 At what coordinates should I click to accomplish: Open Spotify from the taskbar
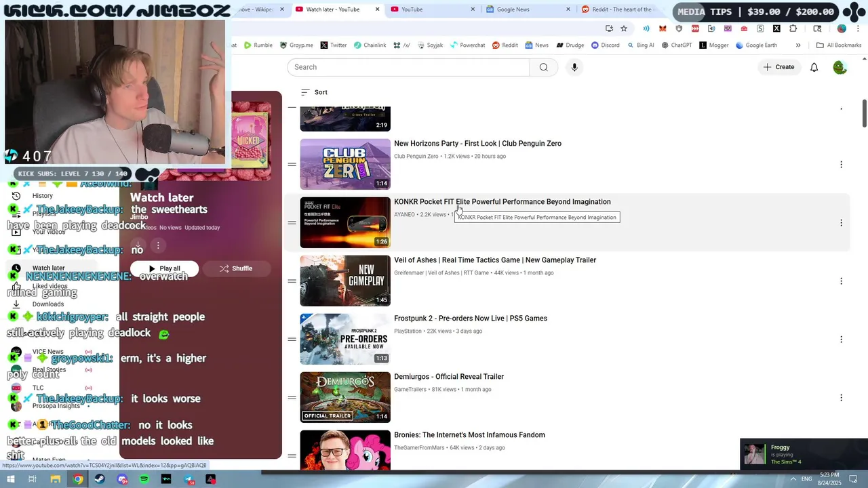pyautogui.click(x=144, y=479)
